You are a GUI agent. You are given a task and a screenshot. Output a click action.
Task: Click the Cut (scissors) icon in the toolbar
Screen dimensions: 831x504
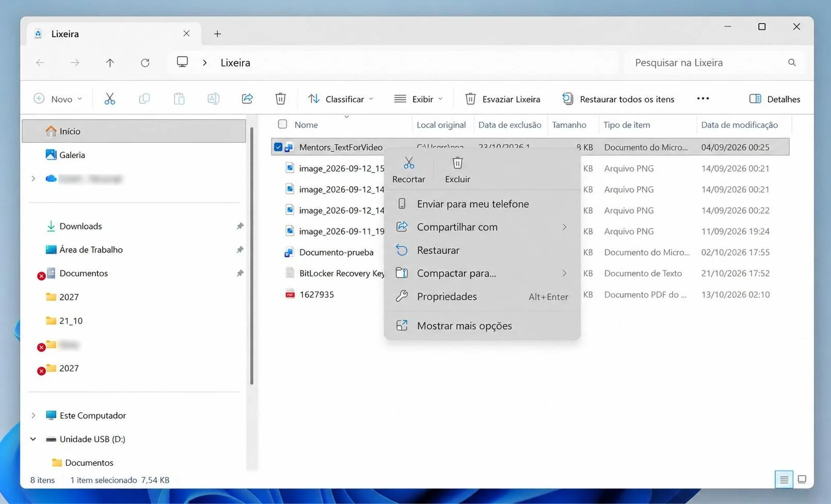[x=109, y=99]
